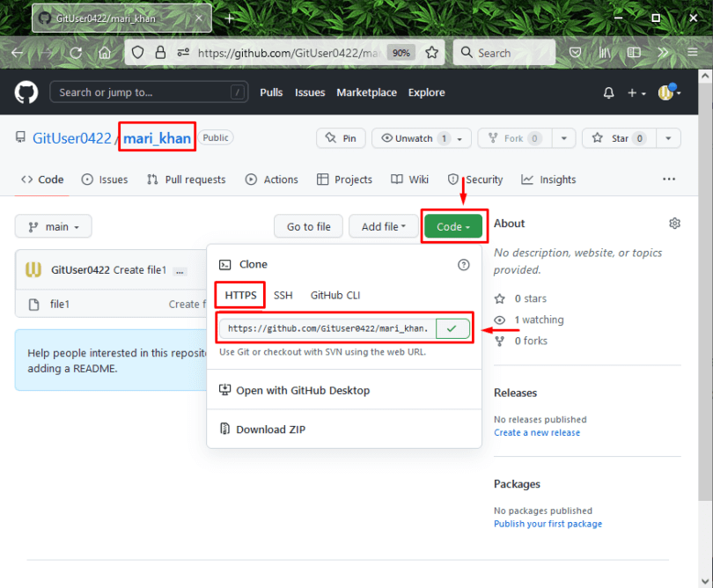Open the Pull requests tab

186,180
